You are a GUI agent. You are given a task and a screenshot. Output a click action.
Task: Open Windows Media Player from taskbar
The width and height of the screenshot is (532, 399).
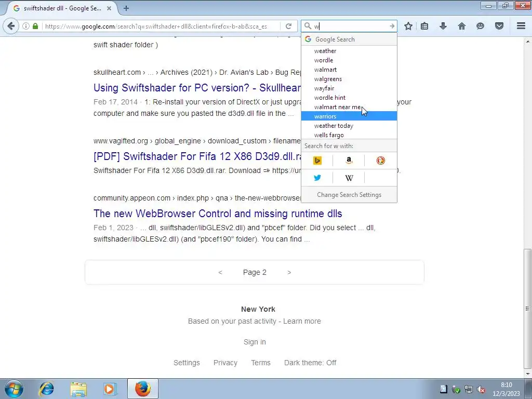click(x=110, y=389)
